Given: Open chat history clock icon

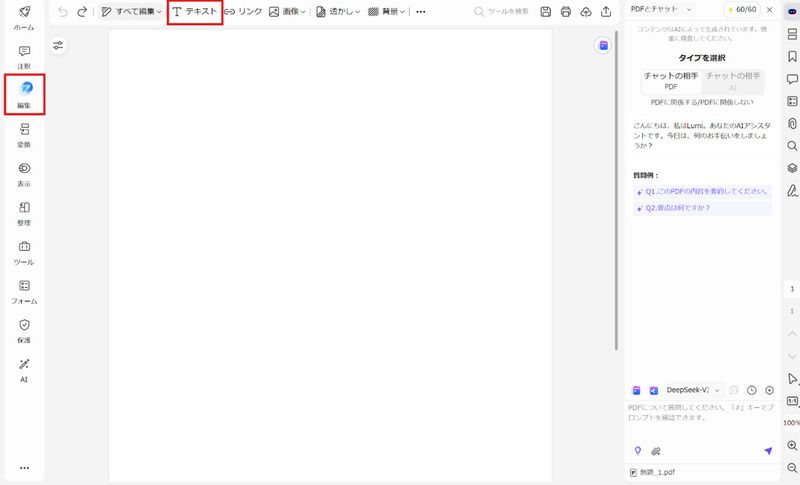Looking at the screenshot, I should (751, 390).
